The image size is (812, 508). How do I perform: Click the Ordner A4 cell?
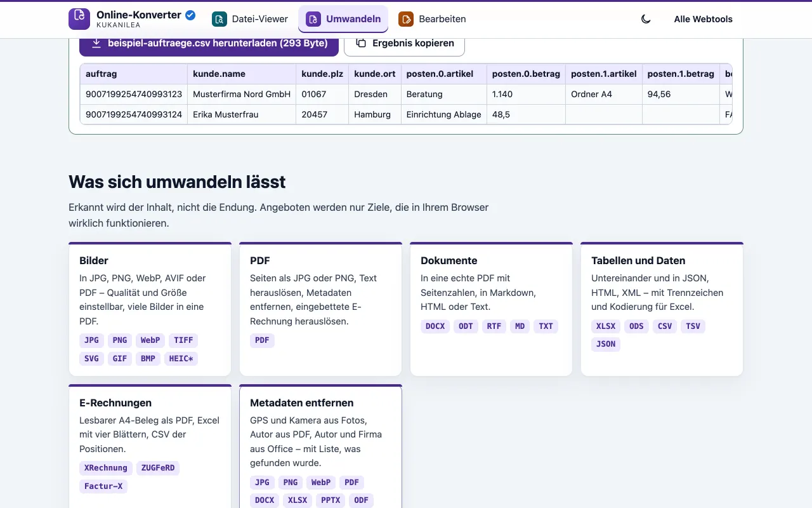point(603,94)
